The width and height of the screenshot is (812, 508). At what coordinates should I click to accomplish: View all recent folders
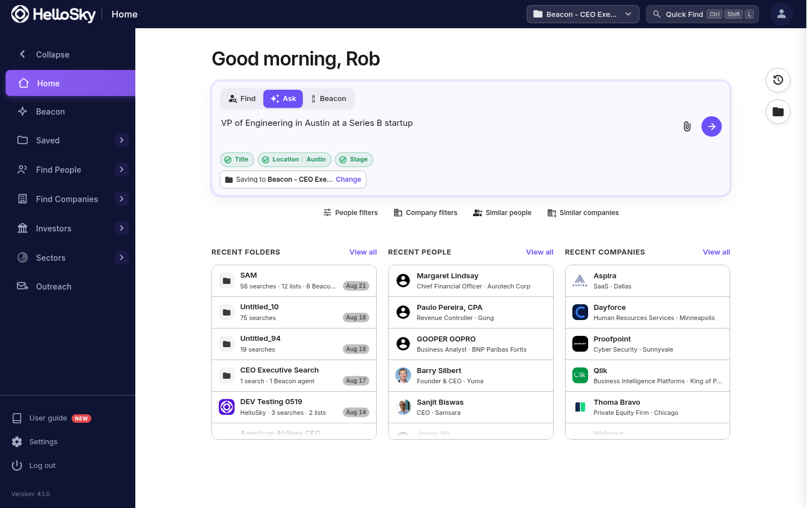363,252
